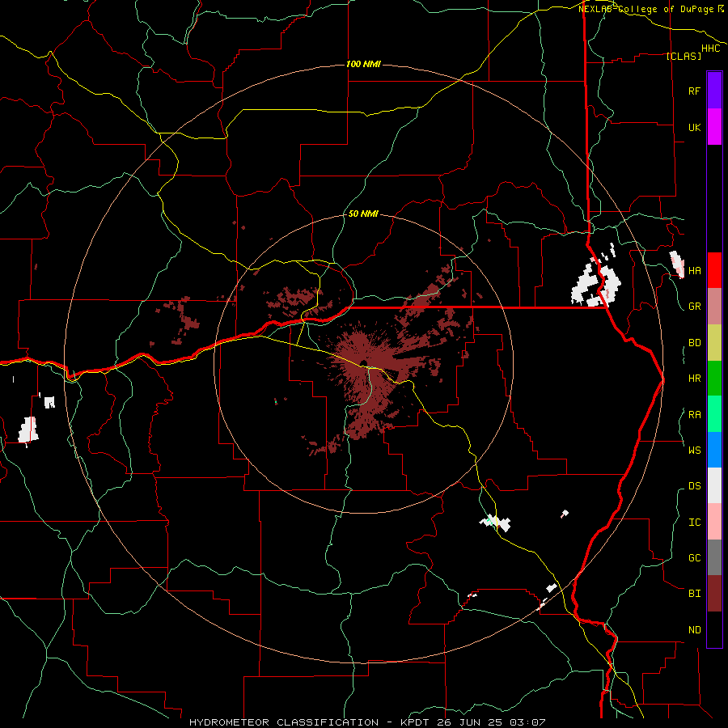Click the 'HA' legend label

pyautogui.click(x=694, y=271)
